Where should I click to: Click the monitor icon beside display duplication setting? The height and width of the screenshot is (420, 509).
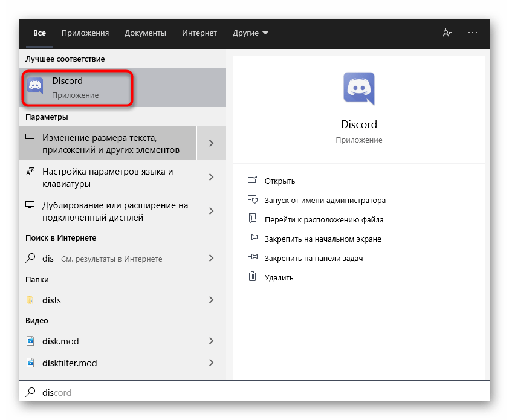30,205
